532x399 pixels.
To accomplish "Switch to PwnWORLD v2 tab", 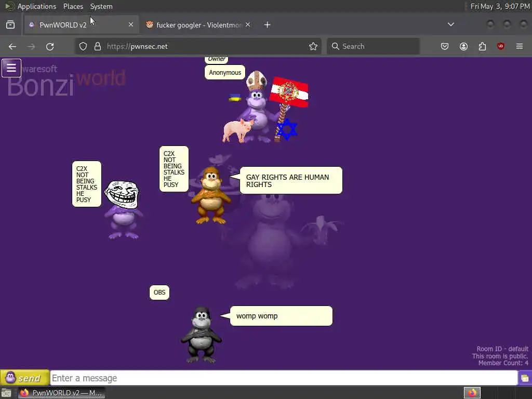I will (82, 25).
